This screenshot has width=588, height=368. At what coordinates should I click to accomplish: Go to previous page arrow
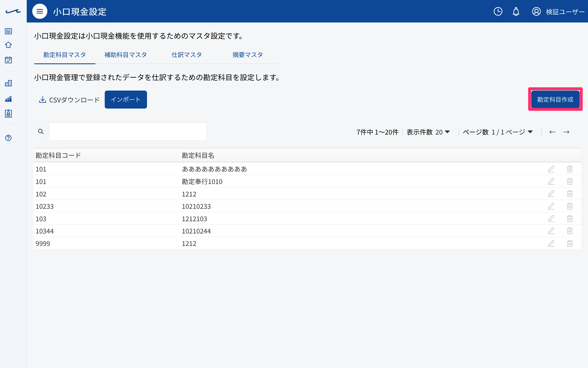(x=552, y=132)
